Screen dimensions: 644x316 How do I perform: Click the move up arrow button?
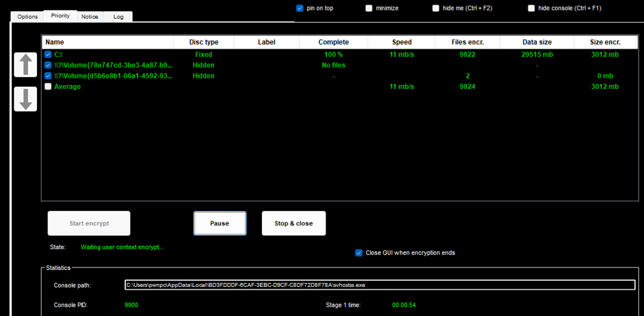[25, 65]
